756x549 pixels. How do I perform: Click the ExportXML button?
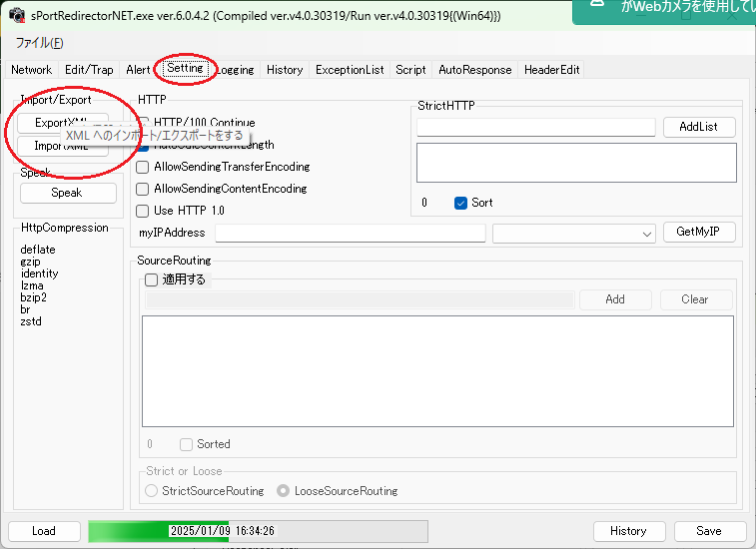click(x=63, y=123)
